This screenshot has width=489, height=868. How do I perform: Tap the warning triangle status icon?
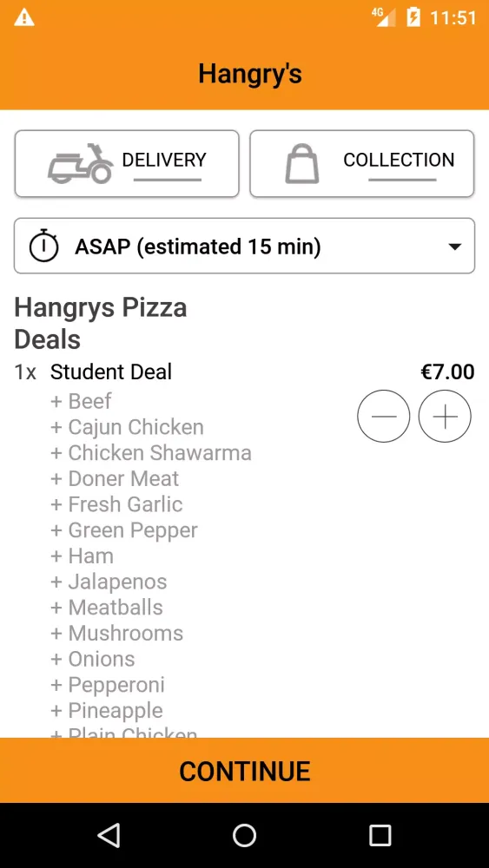[24, 17]
